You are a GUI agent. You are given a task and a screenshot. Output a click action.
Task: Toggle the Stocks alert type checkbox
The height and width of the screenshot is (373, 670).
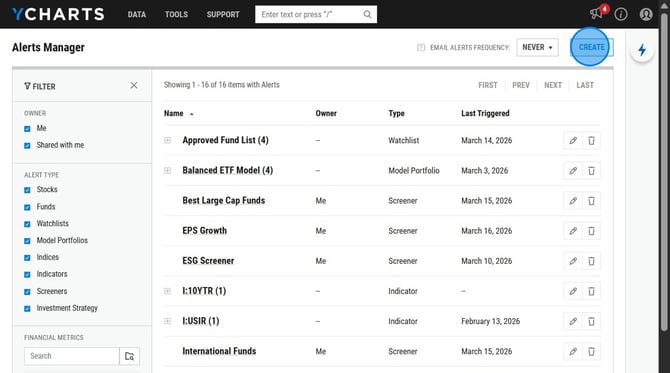coord(27,190)
